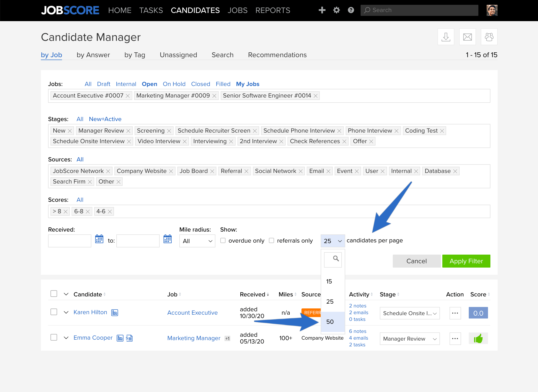Open the help question mark icon
This screenshot has width=538, height=392.
(x=351, y=10)
